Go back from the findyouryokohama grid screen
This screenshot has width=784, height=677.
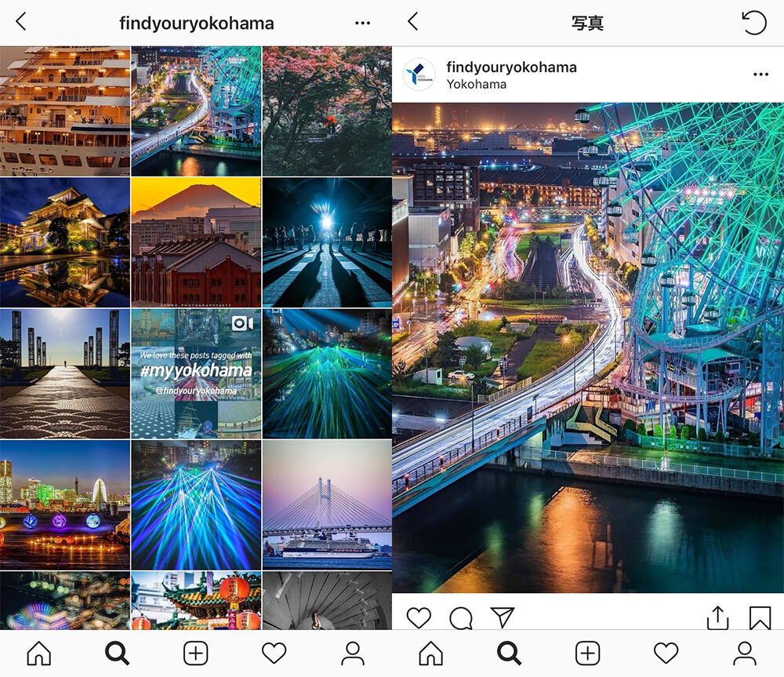[20, 22]
